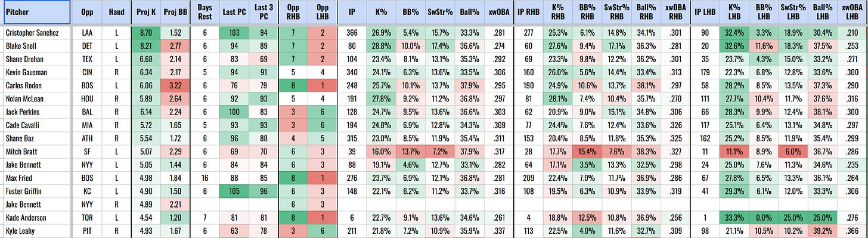Screen dimensions: 868x238
Task: Click the xwOBA LHB column header
Action: point(852,11)
